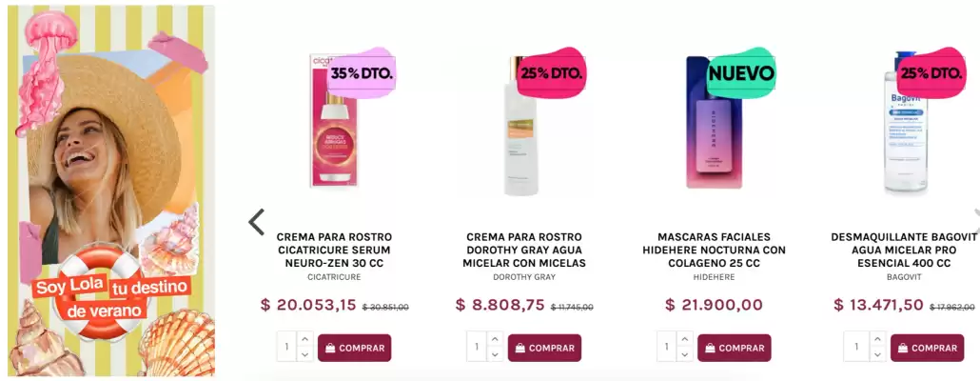Increase quantity for Bagovit Agua Micelar
Viewport: 980px width, 381px height.
click(877, 340)
